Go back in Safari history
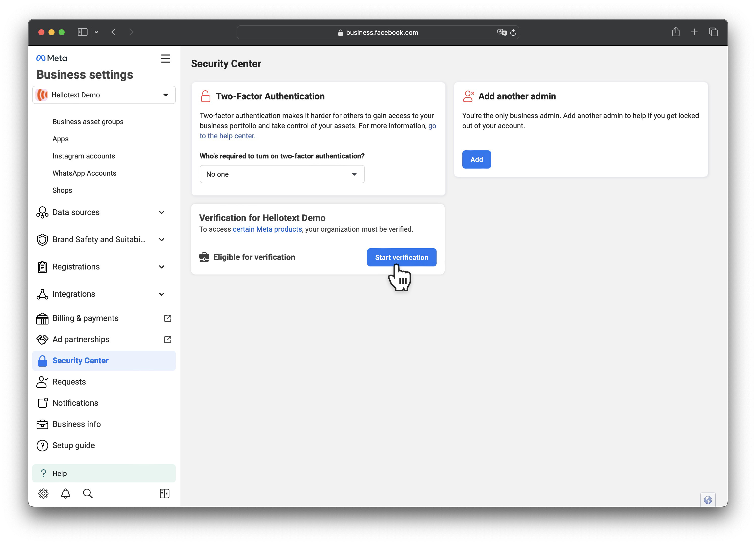The width and height of the screenshot is (756, 544). click(x=114, y=32)
